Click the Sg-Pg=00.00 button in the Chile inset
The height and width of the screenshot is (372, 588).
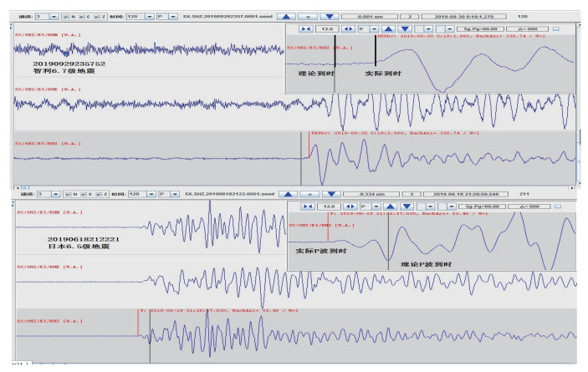click(479, 28)
